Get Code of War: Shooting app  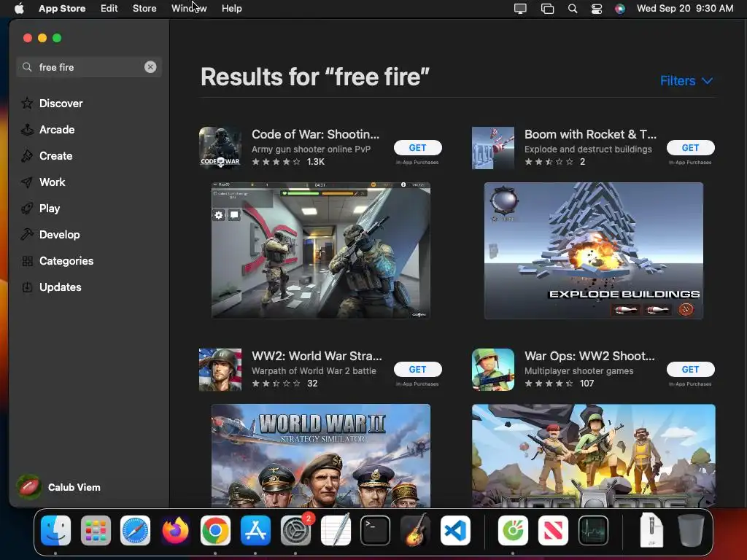[x=417, y=147]
